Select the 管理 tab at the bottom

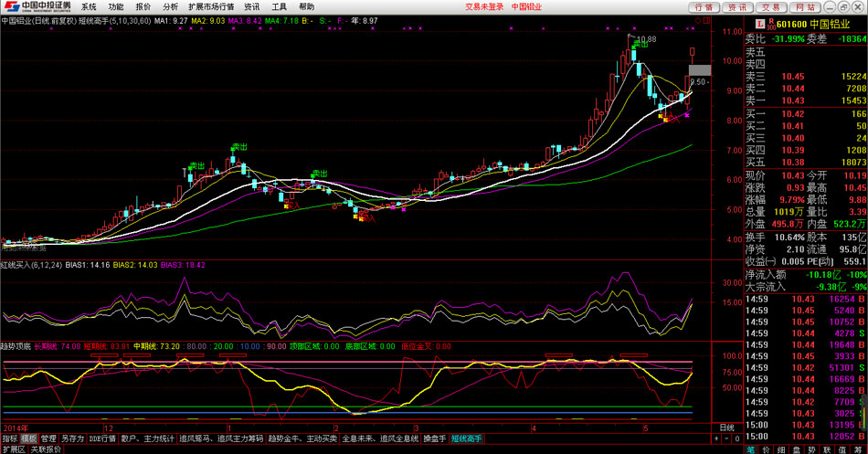tap(48, 438)
